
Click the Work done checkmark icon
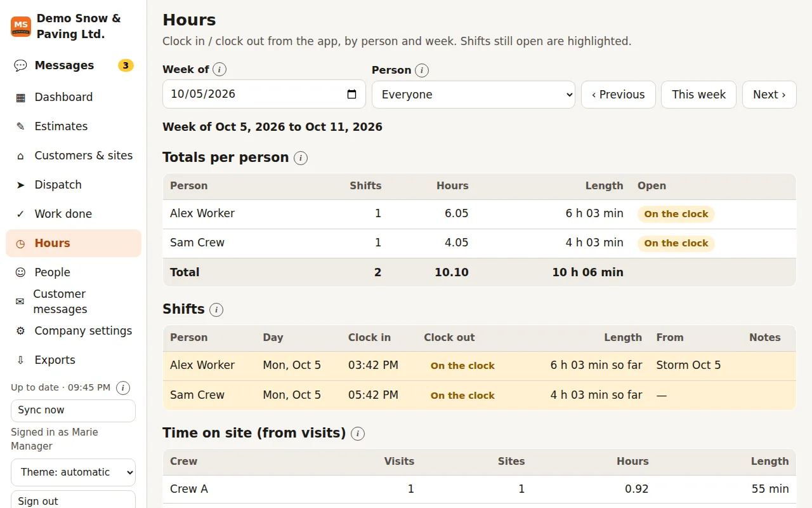point(20,214)
